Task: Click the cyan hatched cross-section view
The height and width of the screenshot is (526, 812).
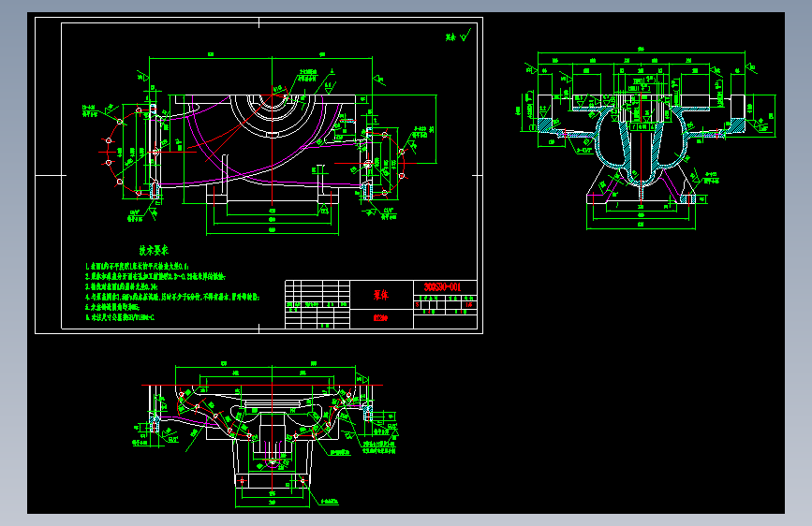Action: click(647, 139)
